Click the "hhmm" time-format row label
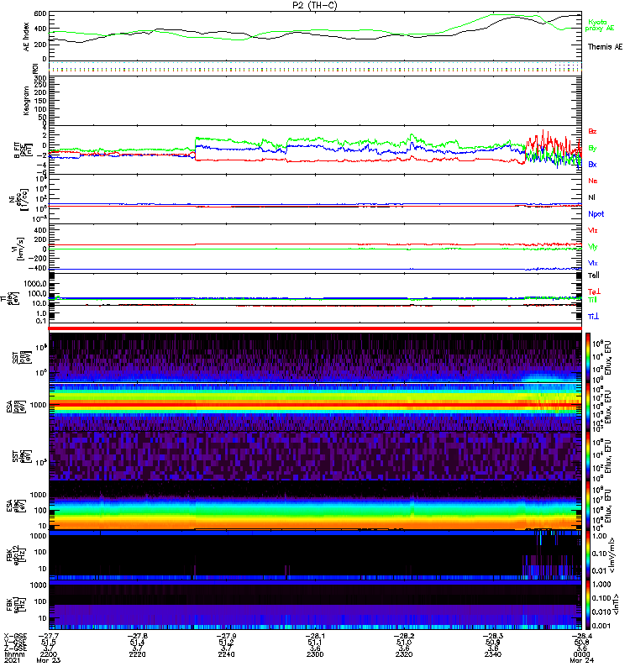630x672 pixels. (14, 654)
